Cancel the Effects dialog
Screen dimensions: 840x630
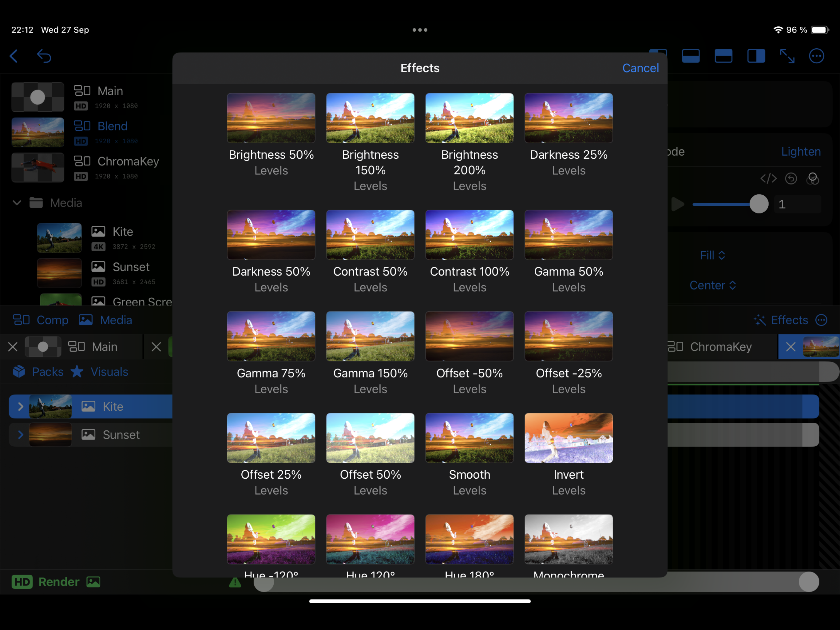[x=640, y=68]
